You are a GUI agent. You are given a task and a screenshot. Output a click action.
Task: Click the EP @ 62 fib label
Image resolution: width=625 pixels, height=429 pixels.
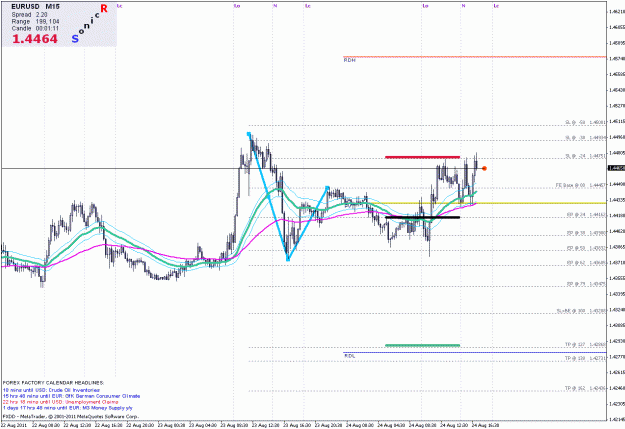(586, 263)
